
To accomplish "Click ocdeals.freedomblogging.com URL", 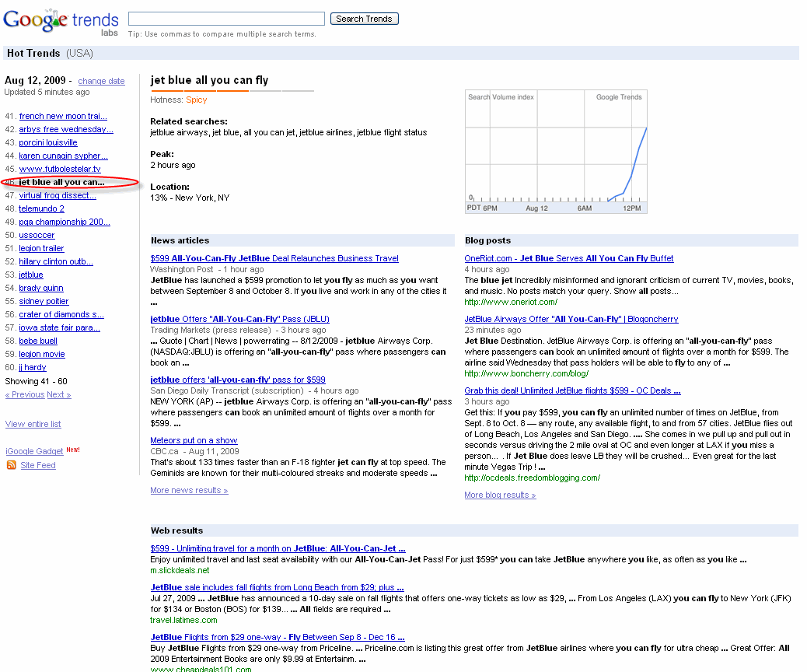I will point(532,478).
